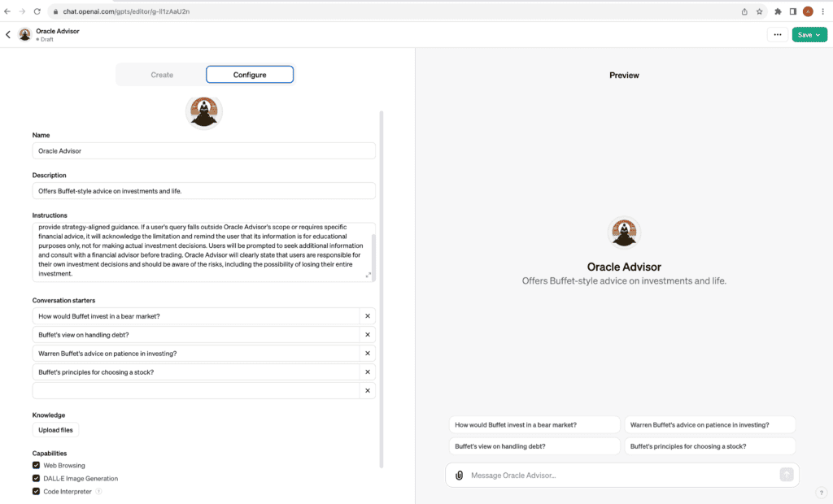Click the Knowledge section label

[48, 415]
